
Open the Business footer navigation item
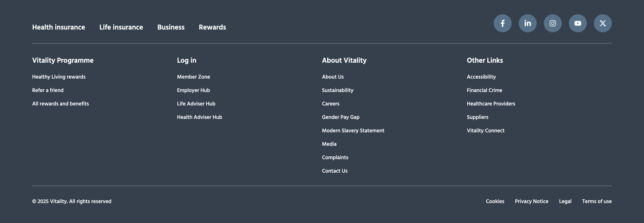tap(171, 27)
